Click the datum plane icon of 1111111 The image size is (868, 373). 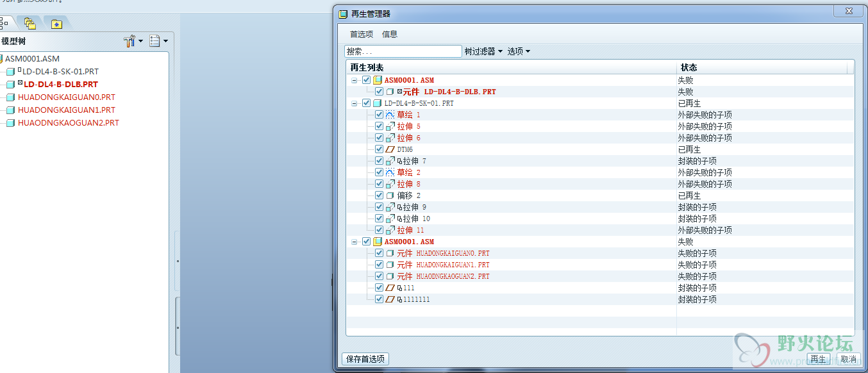pos(390,299)
